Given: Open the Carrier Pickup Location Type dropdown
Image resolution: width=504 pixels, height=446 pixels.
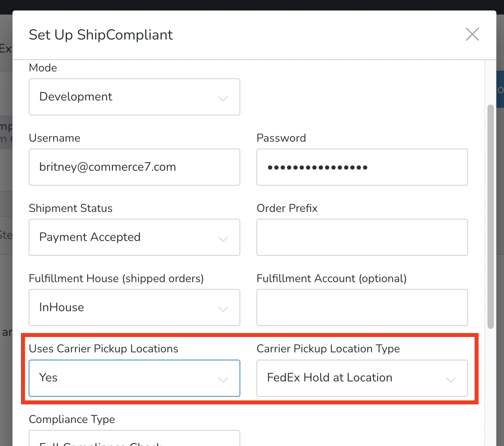Looking at the screenshot, I should click(x=362, y=378).
